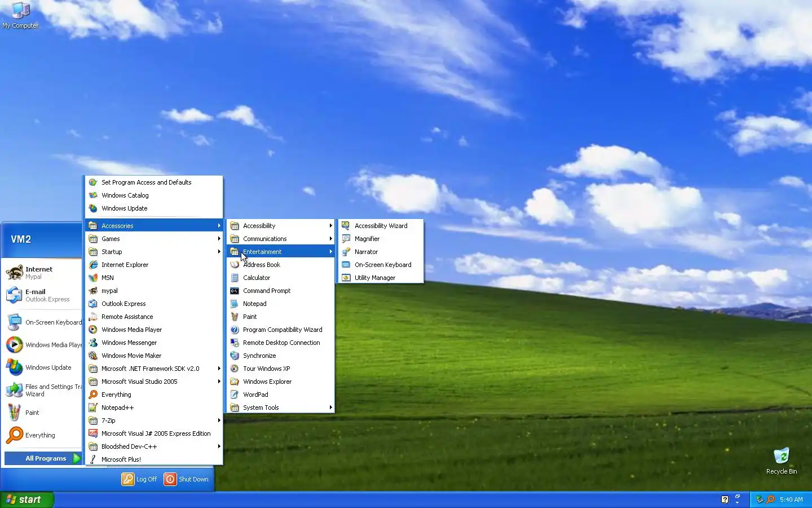Image resolution: width=812 pixels, height=508 pixels.
Task: Open Accessibility Wizard
Action: click(381, 226)
